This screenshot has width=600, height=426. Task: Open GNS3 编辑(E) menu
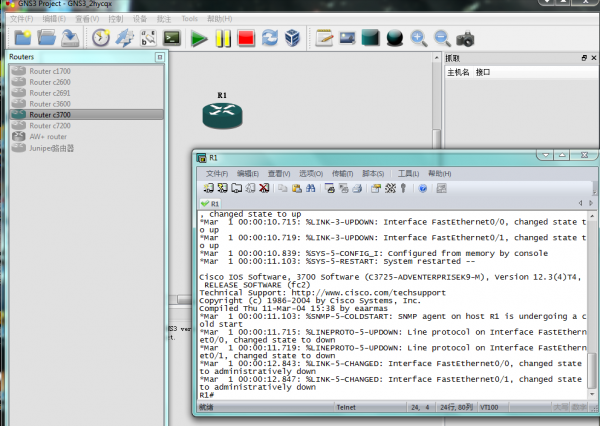(x=54, y=19)
